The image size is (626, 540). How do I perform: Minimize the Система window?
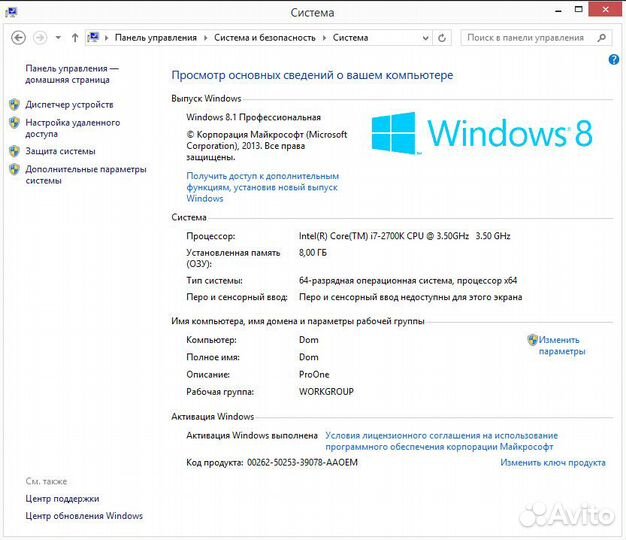pyautogui.click(x=559, y=10)
